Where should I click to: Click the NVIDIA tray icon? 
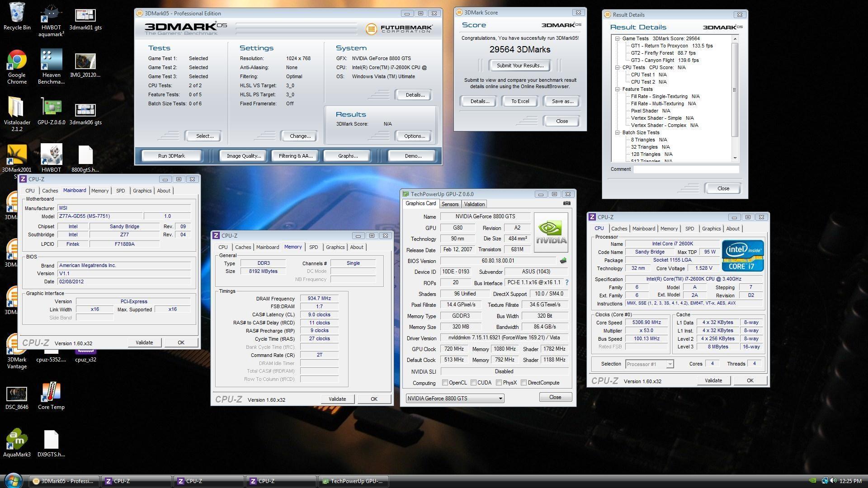pyautogui.click(x=812, y=481)
